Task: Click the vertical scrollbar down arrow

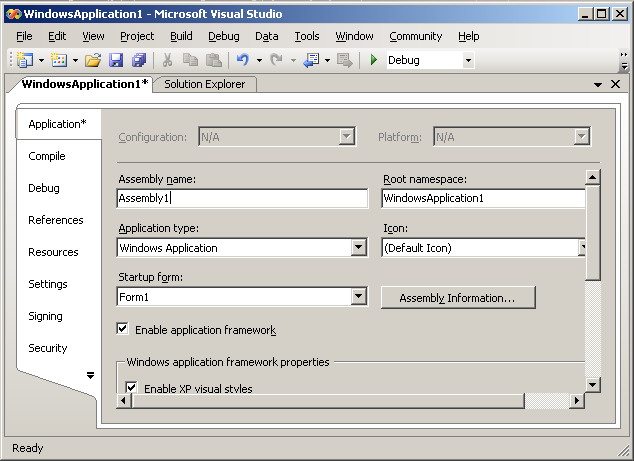Action: pos(593,385)
